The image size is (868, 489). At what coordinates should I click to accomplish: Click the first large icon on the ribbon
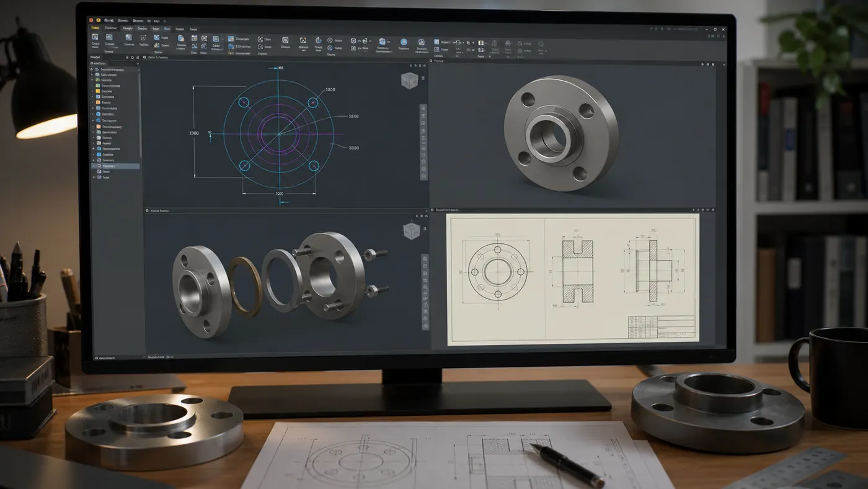(95, 37)
